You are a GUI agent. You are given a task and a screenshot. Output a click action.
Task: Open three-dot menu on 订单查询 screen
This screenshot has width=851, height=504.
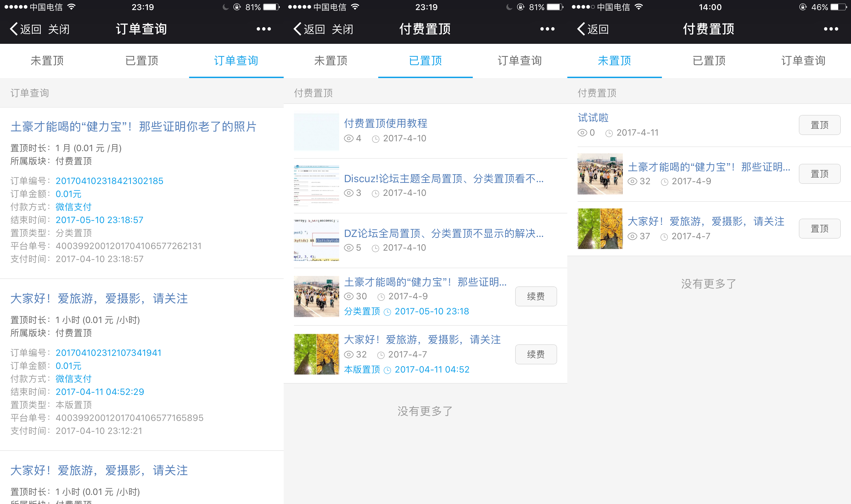pyautogui.click(x=264, y=29)
